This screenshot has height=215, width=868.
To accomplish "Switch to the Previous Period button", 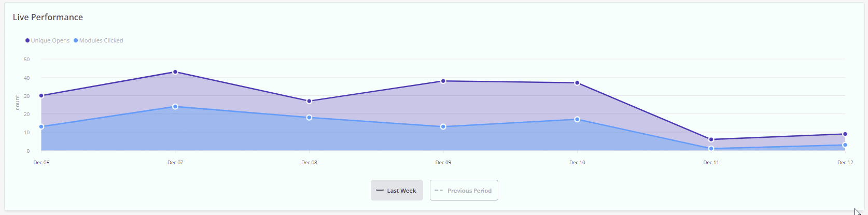I will pos(464,190).
